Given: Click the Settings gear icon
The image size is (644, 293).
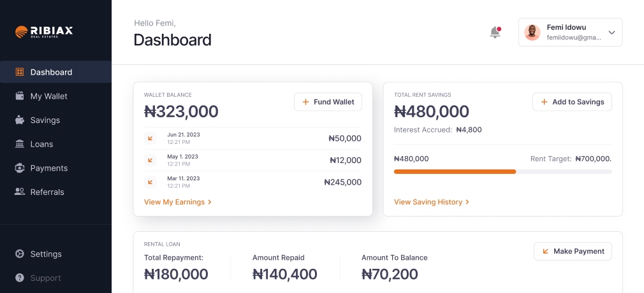Looking at the screenshot, I should pos(20,254).
